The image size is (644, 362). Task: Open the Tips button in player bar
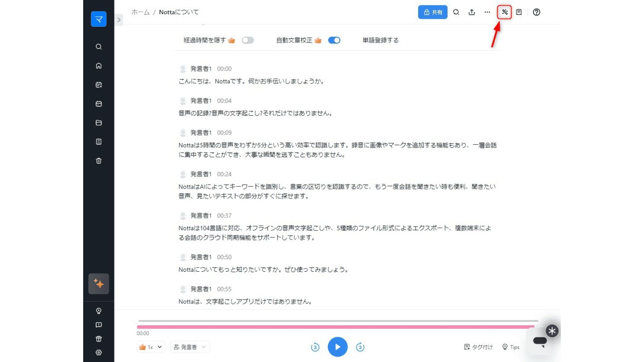click(x=511, y=347)
